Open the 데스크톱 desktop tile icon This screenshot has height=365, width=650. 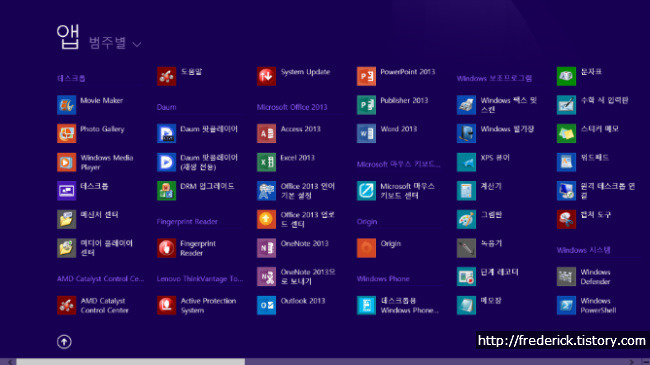tap(66, 191)
